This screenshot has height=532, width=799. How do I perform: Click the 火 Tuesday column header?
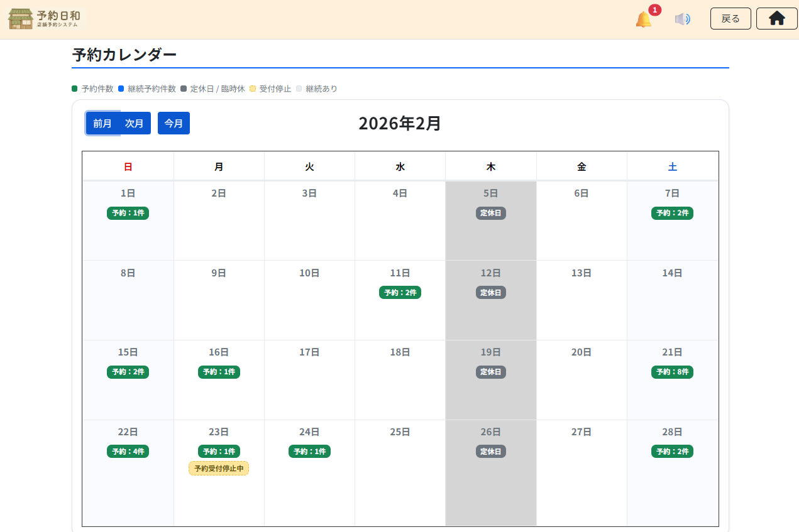[x=309, y=166]
